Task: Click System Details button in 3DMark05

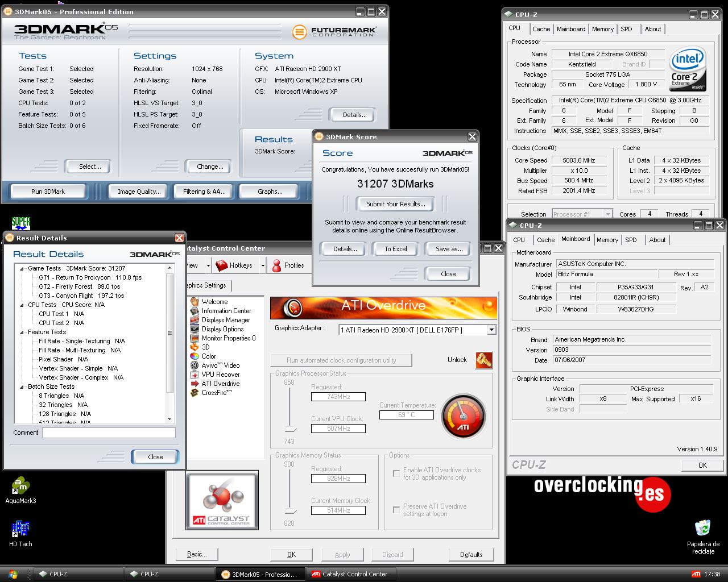Action: 354,115
